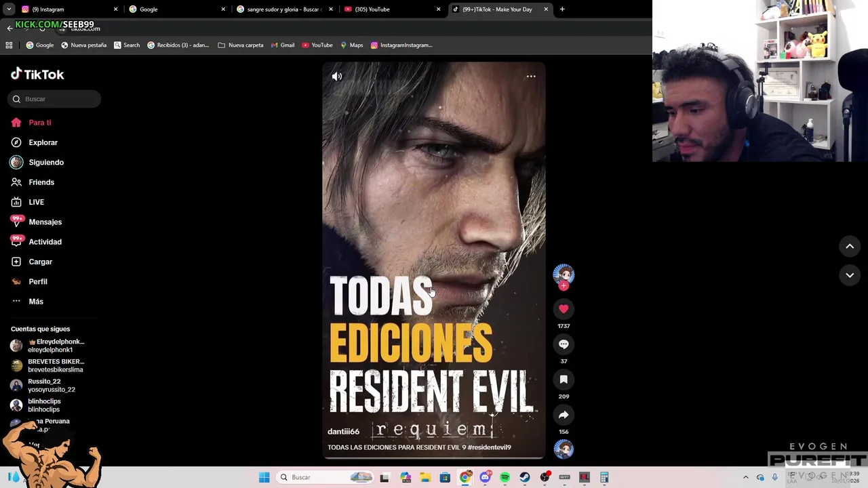Screen dimensions: 868x488
Task: Open OBS Studio from the taskbar
Action: [x=545, y=477]
